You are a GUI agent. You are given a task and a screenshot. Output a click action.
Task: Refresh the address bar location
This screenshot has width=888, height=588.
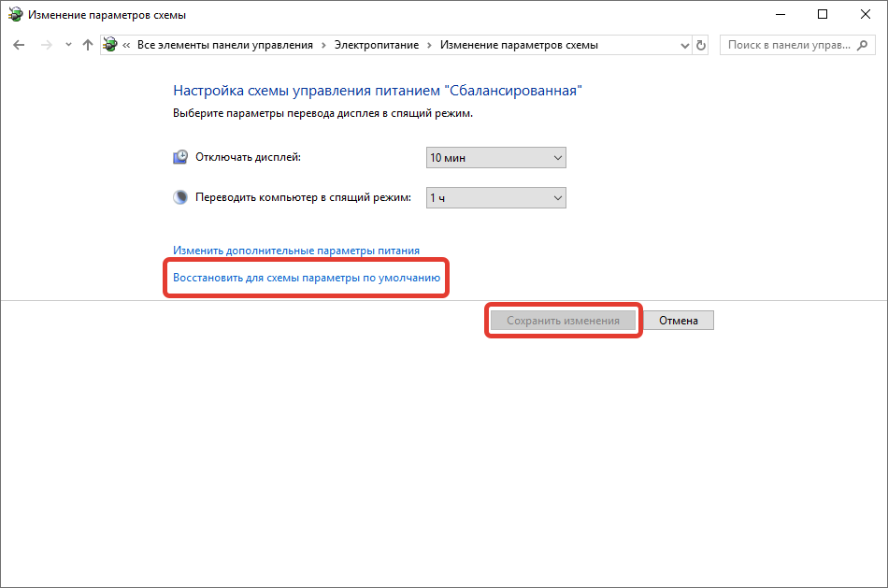(702, 45)
